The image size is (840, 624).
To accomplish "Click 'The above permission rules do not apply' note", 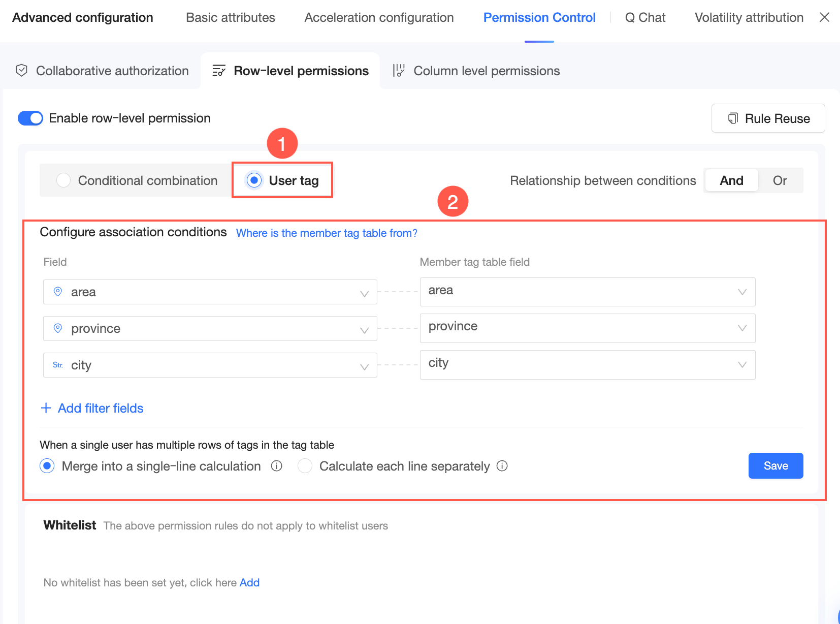I will (246, 526).
